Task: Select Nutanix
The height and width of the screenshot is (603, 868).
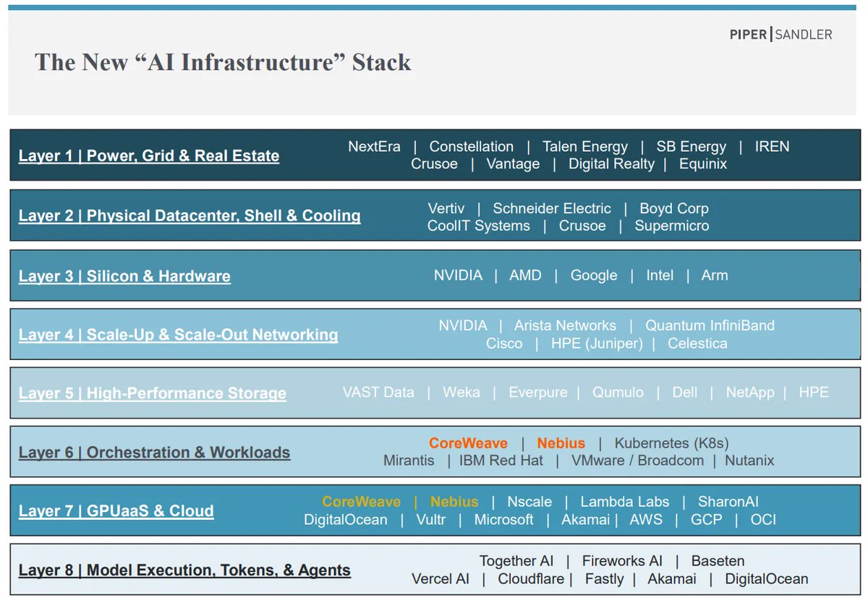Action: 749,461
